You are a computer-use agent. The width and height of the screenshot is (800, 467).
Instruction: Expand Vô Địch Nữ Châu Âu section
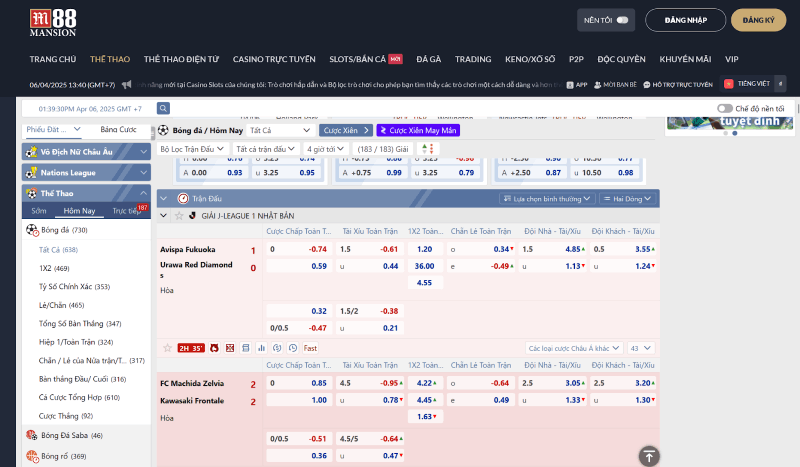point(86,152)
